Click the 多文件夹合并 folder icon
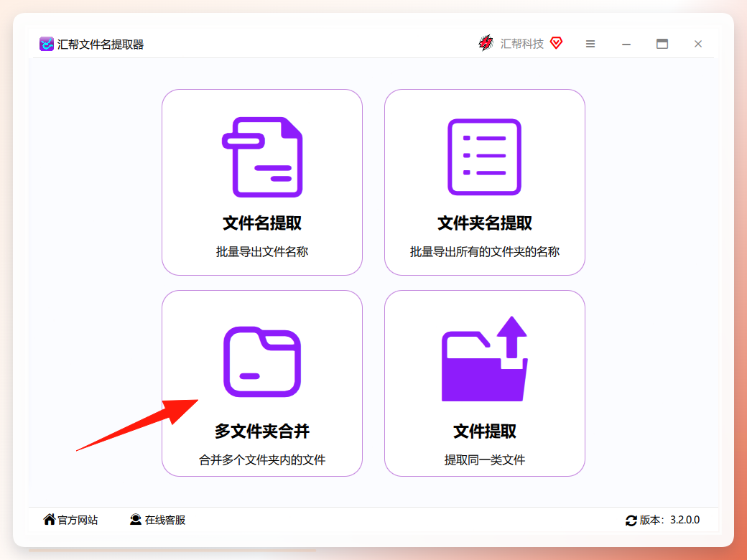Screen dimensions: 747x560 coord(262,362)
